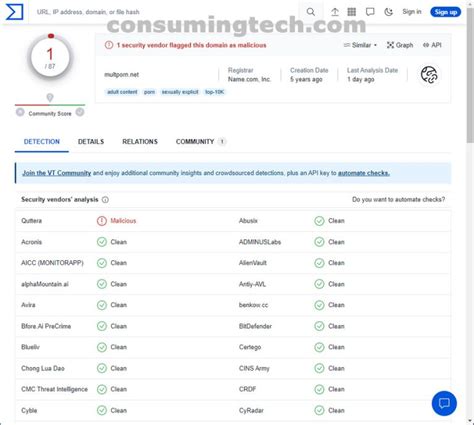Click the 'CINS Army' vendor name
Screen dimensions: 474x425
point(254,368)
